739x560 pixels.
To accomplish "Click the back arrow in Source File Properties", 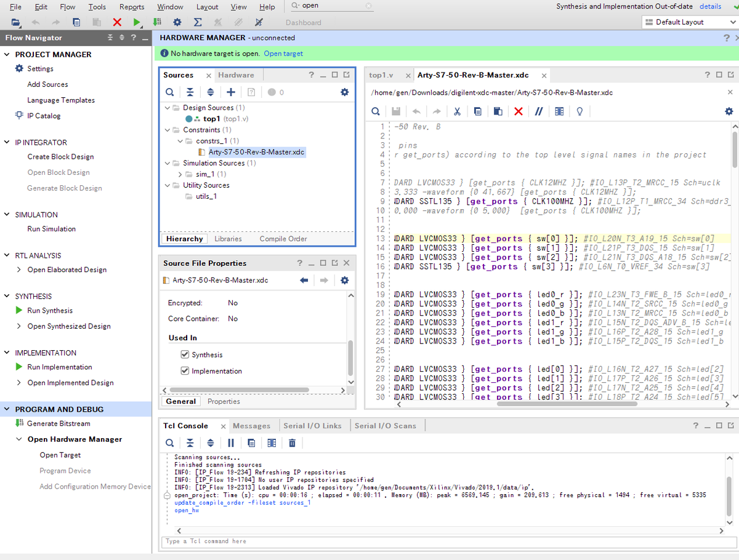I will pyautogui.click(x=304, y=281).
